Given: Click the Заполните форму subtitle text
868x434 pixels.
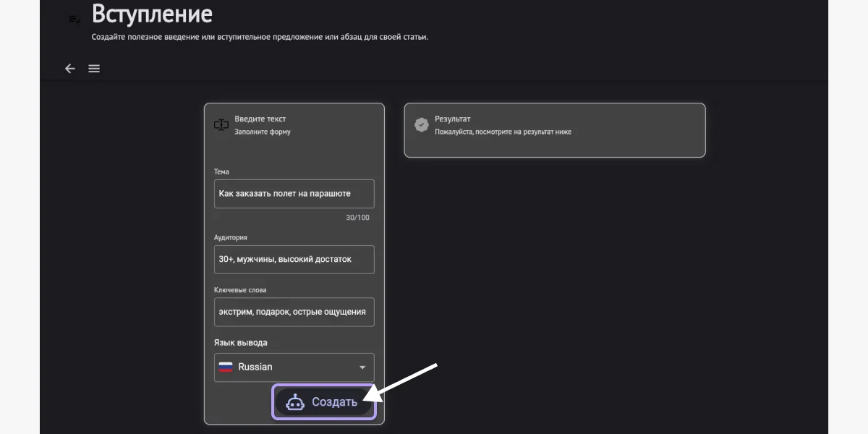Looking at the screenshot, I should 262,132.
